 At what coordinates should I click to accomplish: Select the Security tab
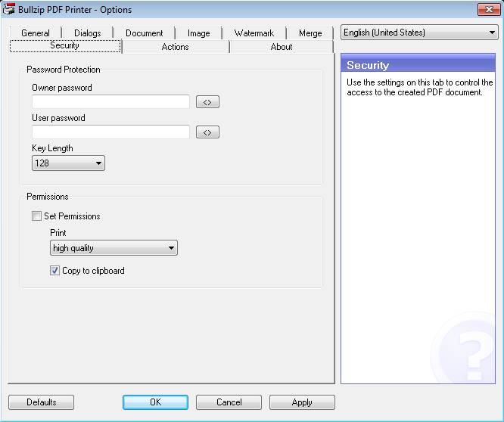[65, 45]
